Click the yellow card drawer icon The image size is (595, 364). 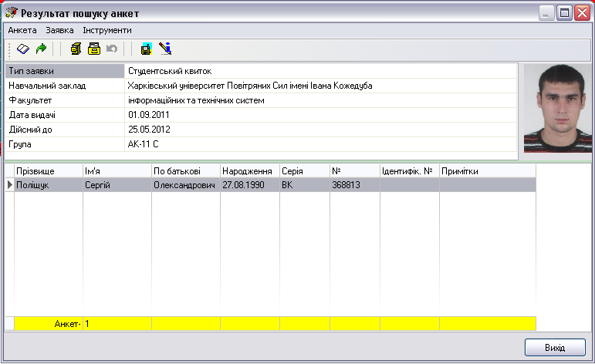(x=94, y=49)
